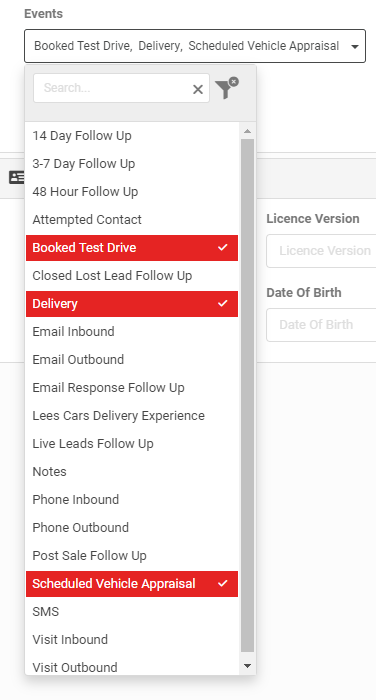
Task: Select 48 Hour Follow Up option
Action: click(x=132, y=192)
